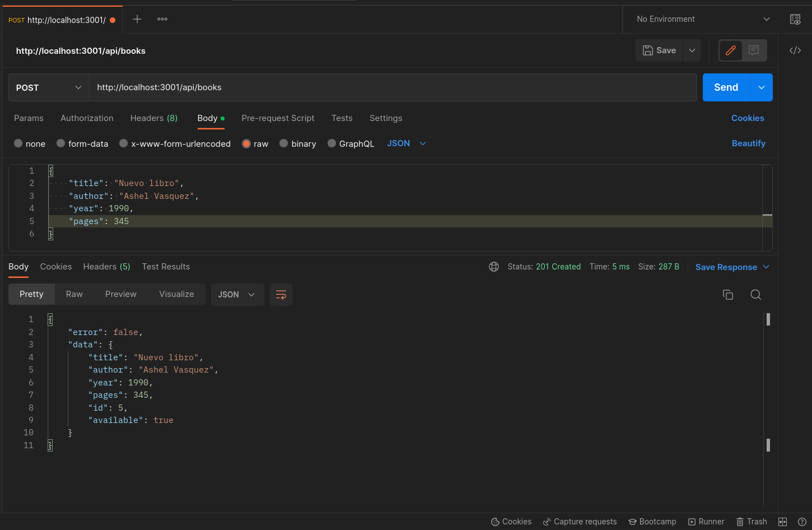Image resolution: width=812 pixels, height=530 pixels.
Task: Open the Pre-request Script tab
Action: (x=278, y=118)
